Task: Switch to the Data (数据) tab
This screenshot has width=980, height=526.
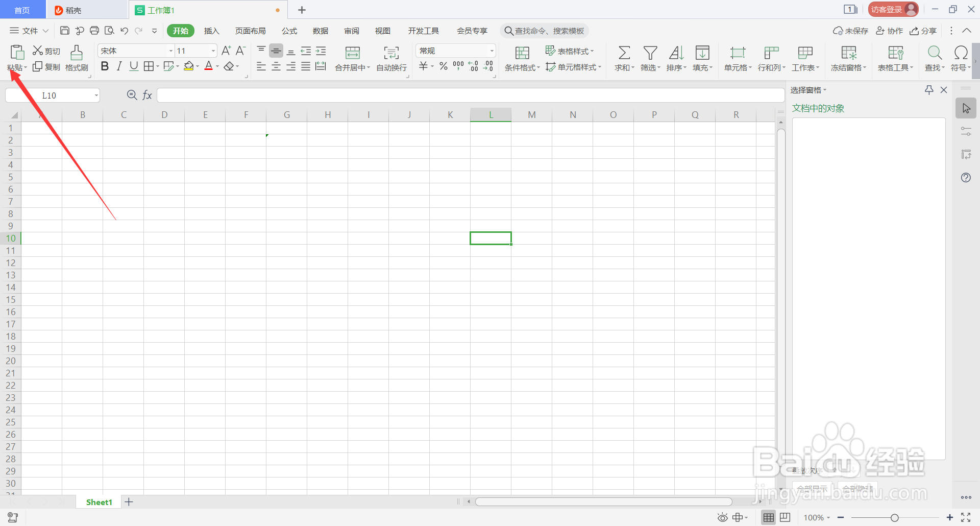Action: pyautogui.click(x=321, y=31)
